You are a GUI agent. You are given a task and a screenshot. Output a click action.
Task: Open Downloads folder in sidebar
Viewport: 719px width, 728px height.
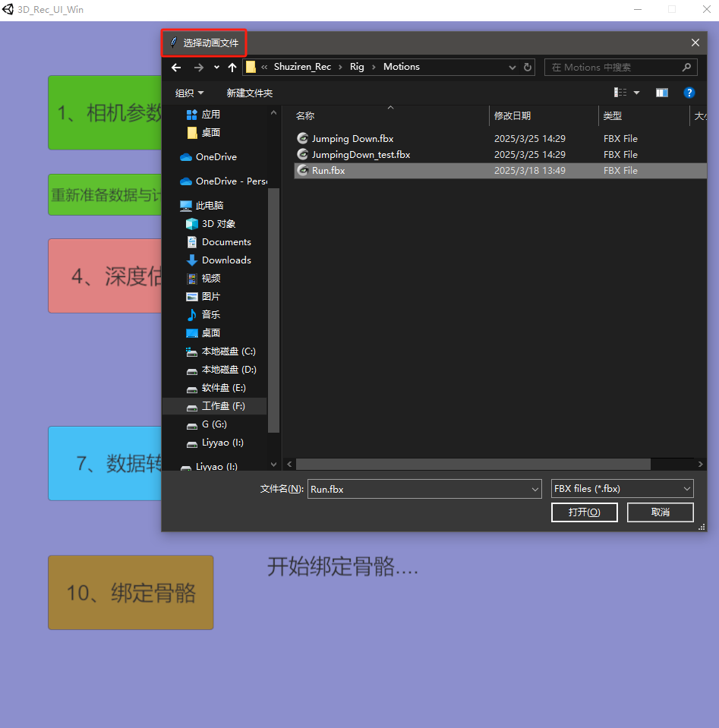coord(219,260)
